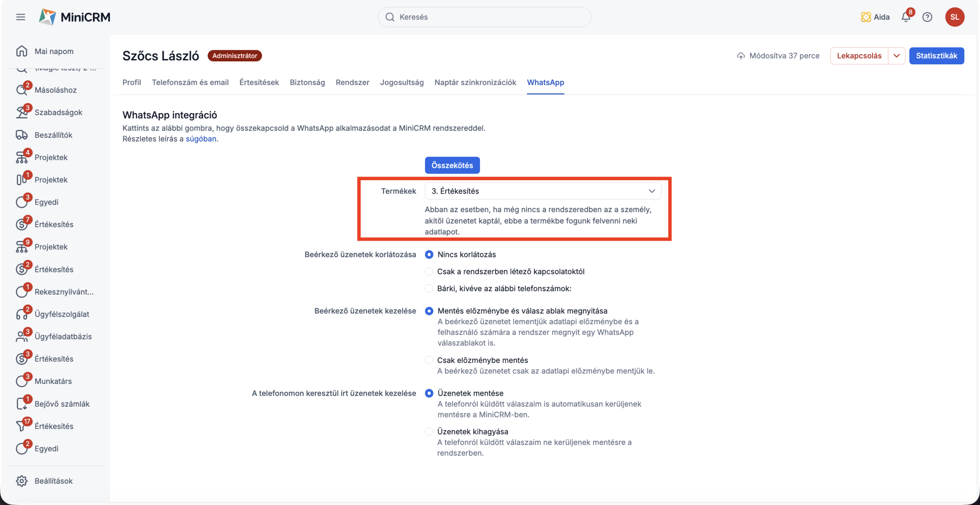This screenshot has height=505, width=980.
Task: Choose Csak előzménybe mentés option
Action: click(429, 360)
